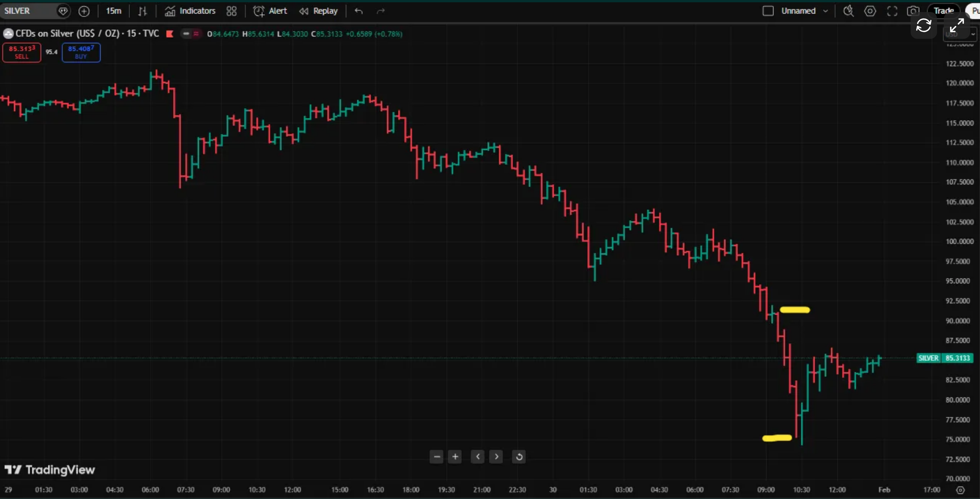Open the chart settings hexagon icon

pyautogui.click(x=870, y=11)
